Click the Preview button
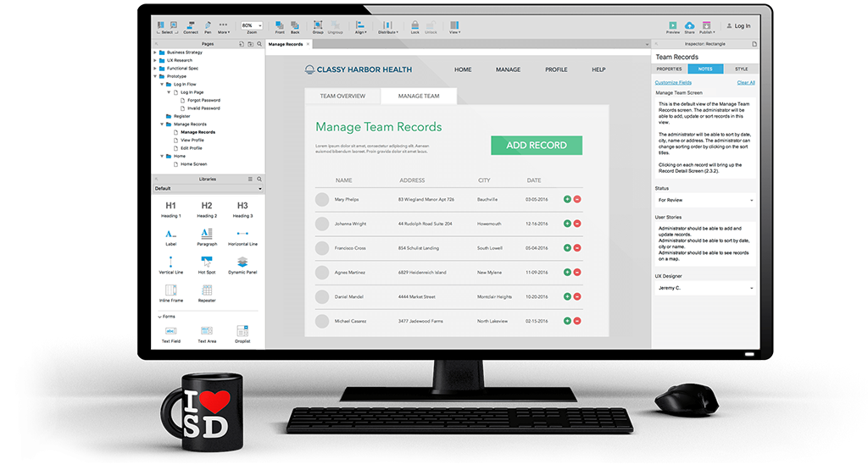The height and width of the screenshot is (470, 868). coord(672,28)
